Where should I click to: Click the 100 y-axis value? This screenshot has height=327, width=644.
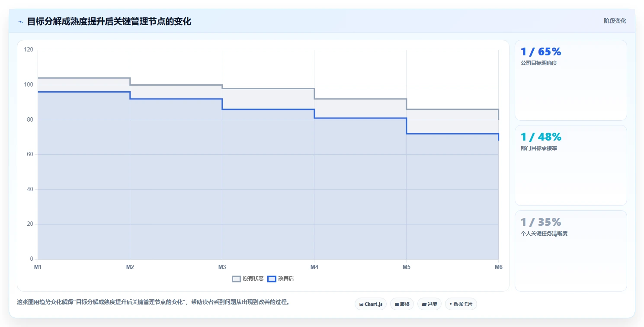[x=29, y=85]
